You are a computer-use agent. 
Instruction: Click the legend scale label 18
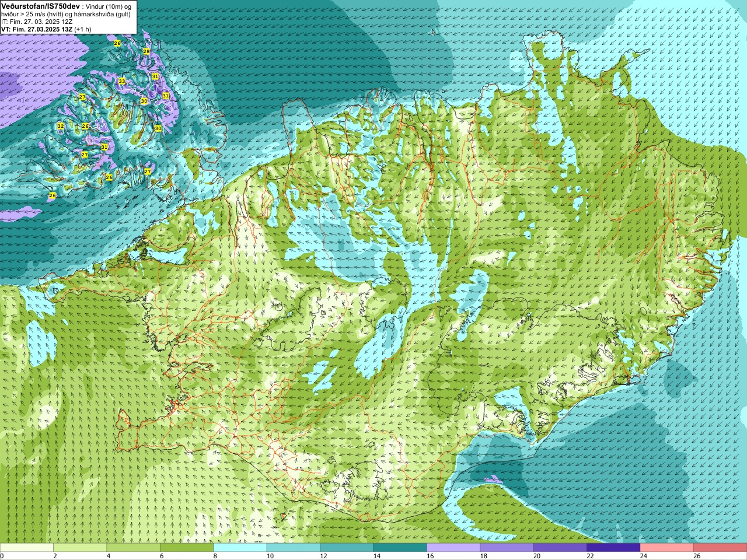point(483,556)
